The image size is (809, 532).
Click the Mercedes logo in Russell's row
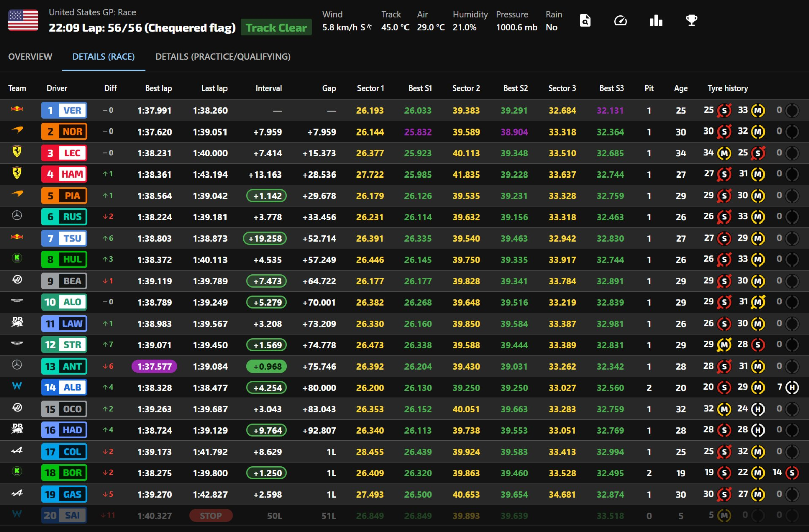17,216
